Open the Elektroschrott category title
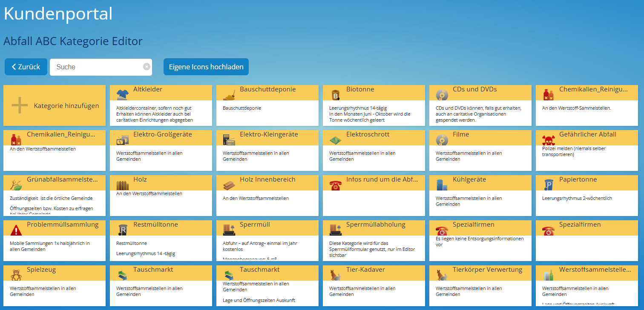The width and height of the screenshot is (644, 310). click(x=368, y=134)
